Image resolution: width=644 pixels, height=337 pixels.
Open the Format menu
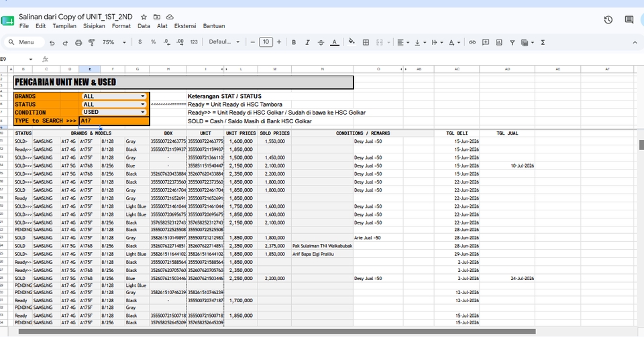[x=121, y=26]
